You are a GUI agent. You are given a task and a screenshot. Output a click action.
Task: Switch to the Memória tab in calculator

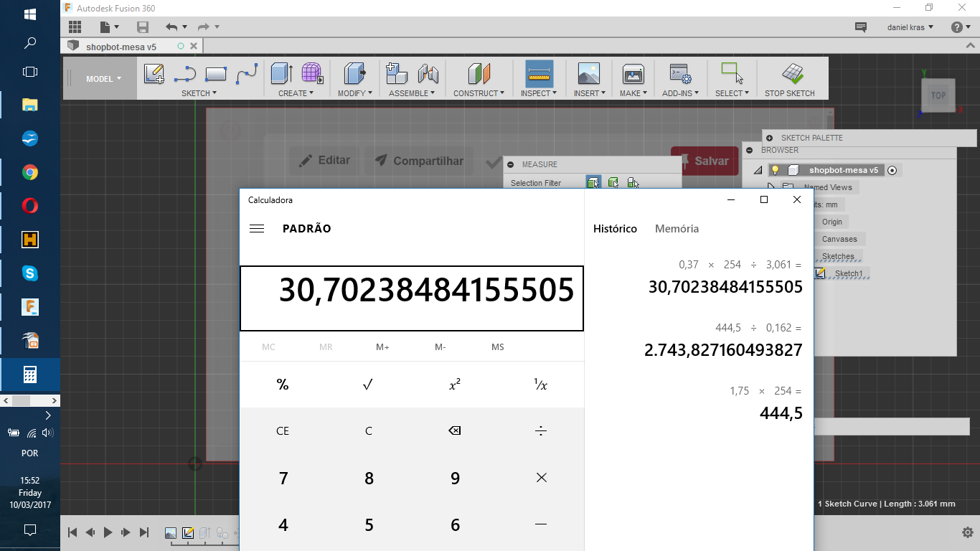coord(677,229)
